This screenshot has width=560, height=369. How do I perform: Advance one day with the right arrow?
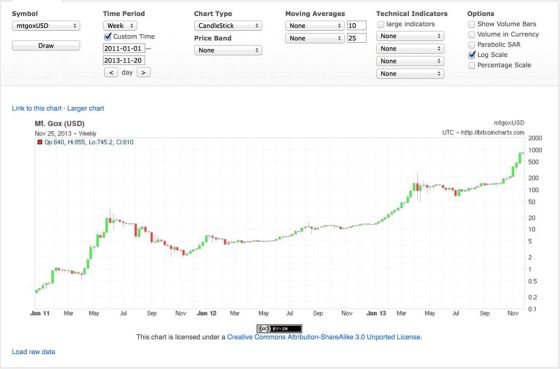143,73
